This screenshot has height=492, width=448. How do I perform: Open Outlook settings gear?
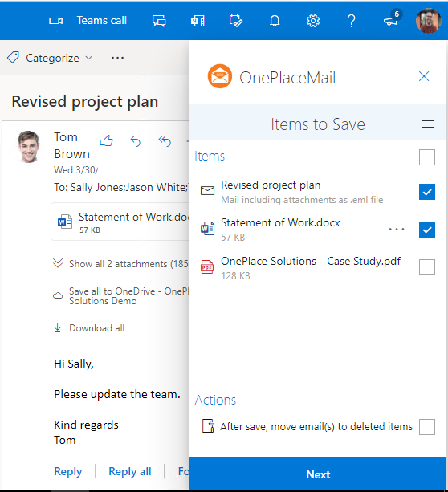pyautogui.click(x=313, y=21)
